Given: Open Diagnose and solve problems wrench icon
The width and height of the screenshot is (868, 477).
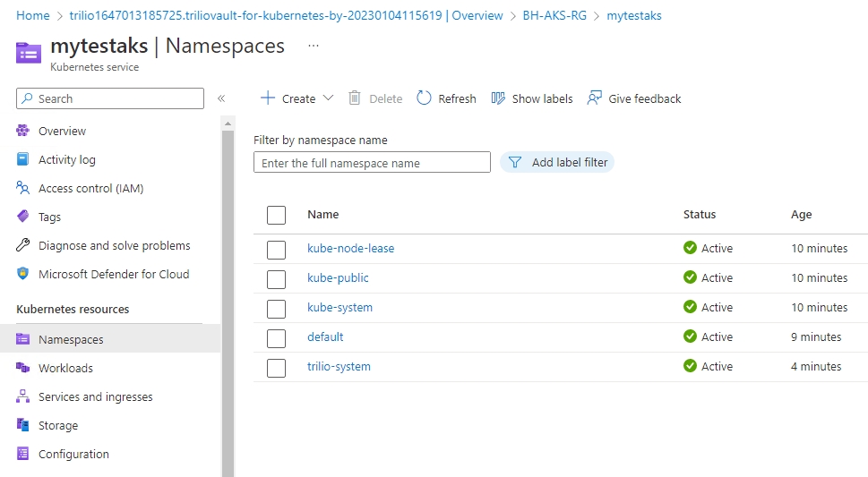Looking at the screenshot, I should 23,245.
